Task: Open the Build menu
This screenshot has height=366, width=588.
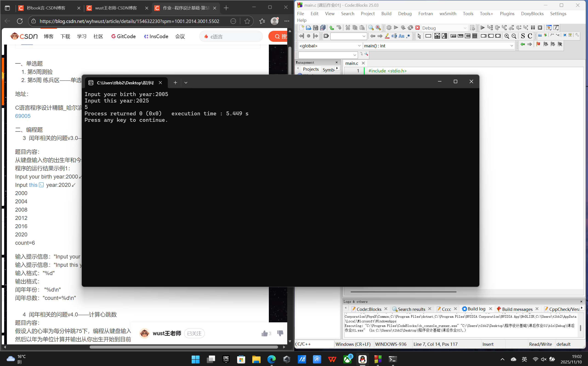Action: (x=386, y=14)
